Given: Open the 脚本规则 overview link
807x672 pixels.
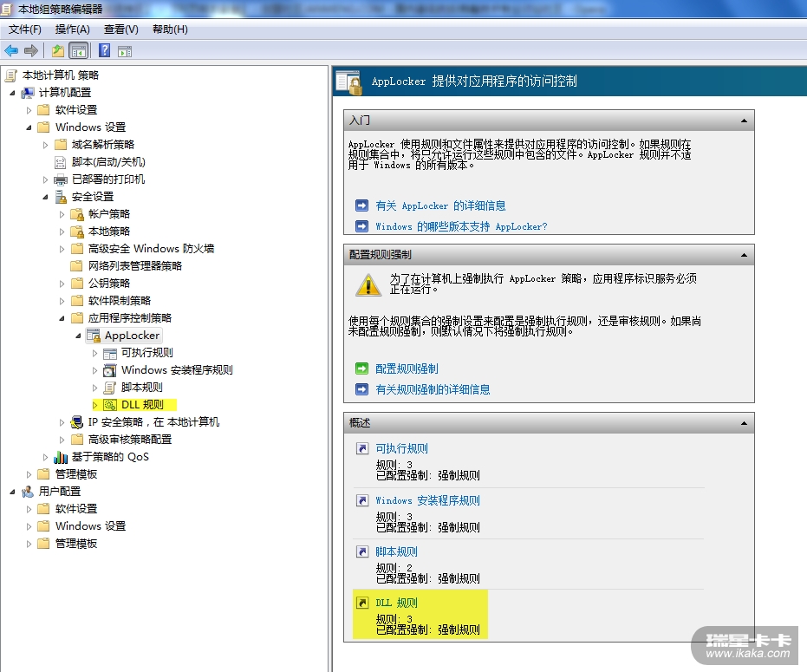Looking at the screenshot, I should [x=396, y=551].
